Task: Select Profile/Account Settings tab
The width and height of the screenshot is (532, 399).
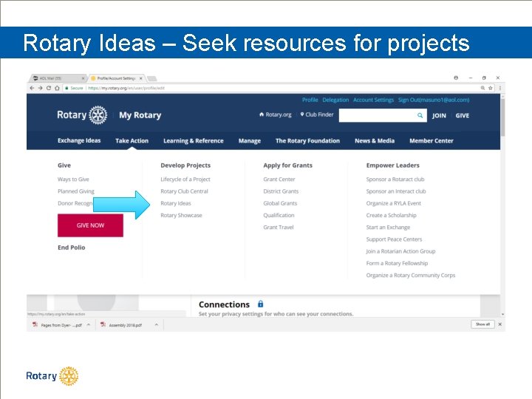Action: pyautogui.click(x=115, y=78)
